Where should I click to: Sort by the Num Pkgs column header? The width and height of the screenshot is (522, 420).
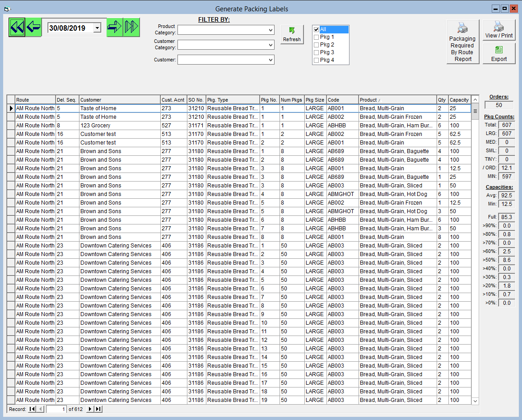click(292, 100)
